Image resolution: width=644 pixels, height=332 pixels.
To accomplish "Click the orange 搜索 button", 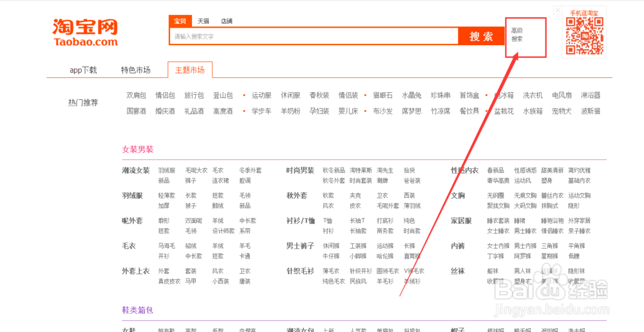I will 481,36.
